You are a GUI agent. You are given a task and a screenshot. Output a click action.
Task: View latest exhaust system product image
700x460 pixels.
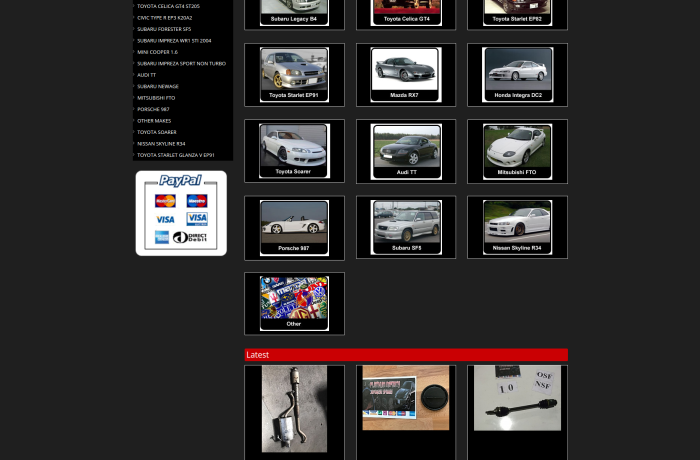point(294,409)
